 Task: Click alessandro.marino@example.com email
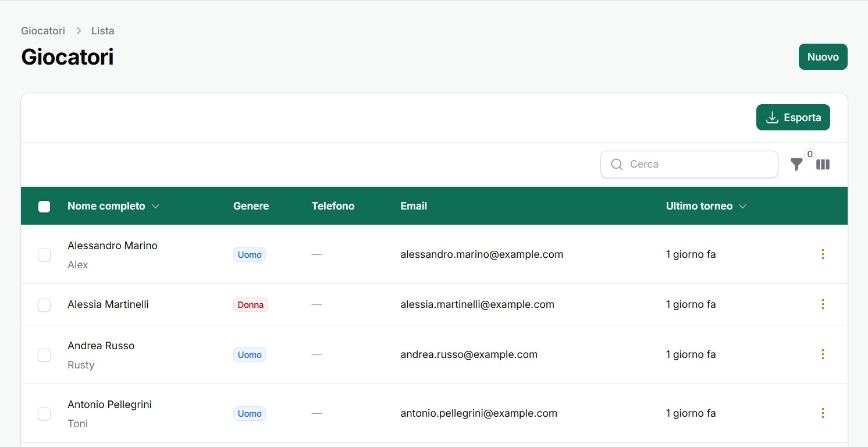point(482,254)
